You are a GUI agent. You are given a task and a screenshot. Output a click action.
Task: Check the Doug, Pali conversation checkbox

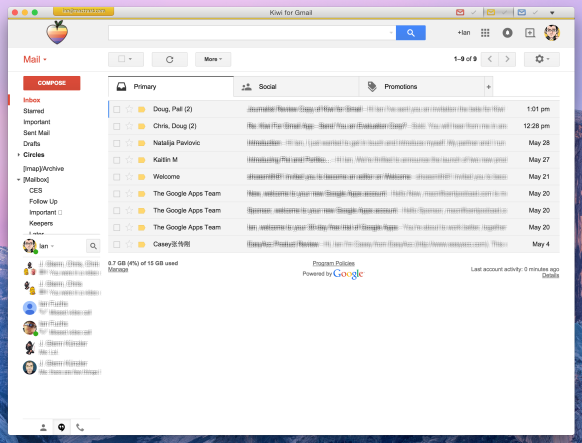pyautogui.click(x=117, y=109)
